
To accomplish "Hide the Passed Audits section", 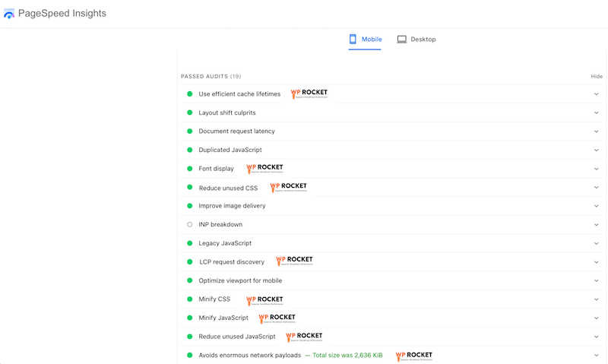I will click(596, 77).
